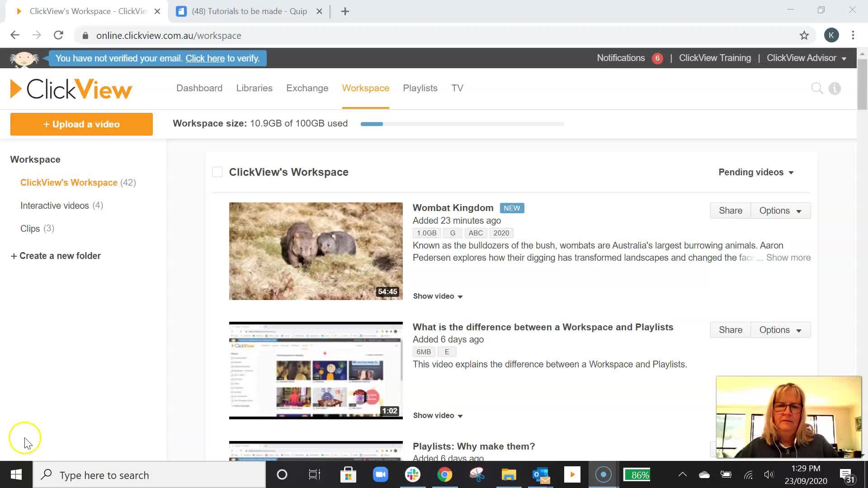Viewport: 868px width, 488px height.
Task: Open Chrome three-dot menu
Action: point(853,35)
